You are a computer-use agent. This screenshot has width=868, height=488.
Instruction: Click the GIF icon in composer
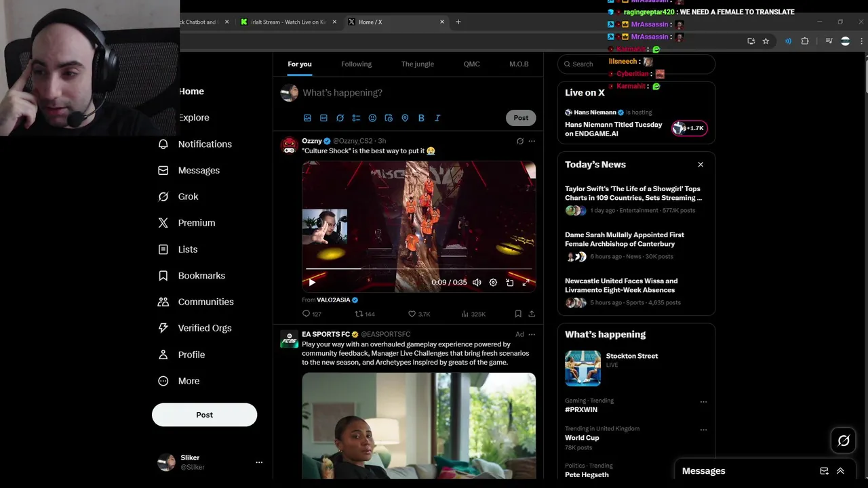323,118
